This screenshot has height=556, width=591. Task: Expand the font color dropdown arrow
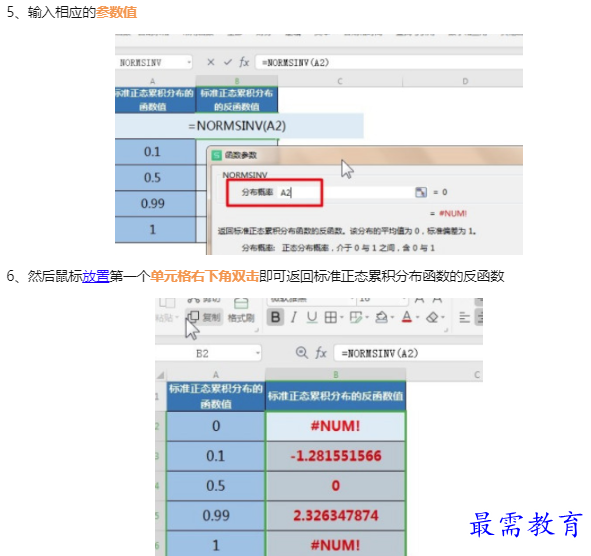(x=418, y=317)
